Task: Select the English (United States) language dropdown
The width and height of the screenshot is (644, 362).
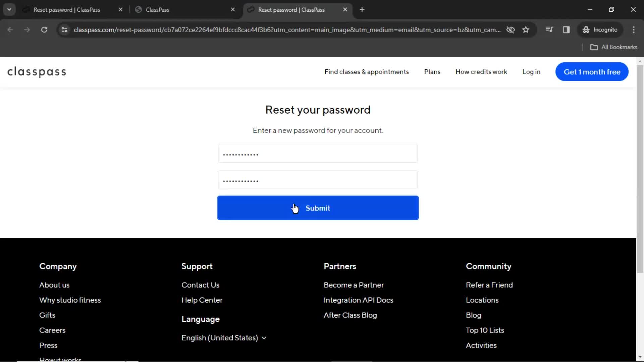Action: (224, 337)
